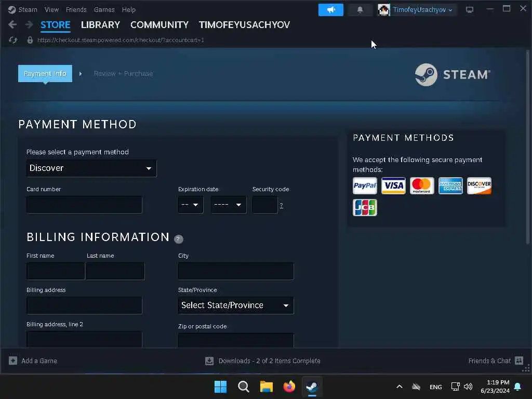The width and height of the screenshot is (532, 399).
Task: Focus the City field
Action: pyautogui.click(x=236, y=271)
